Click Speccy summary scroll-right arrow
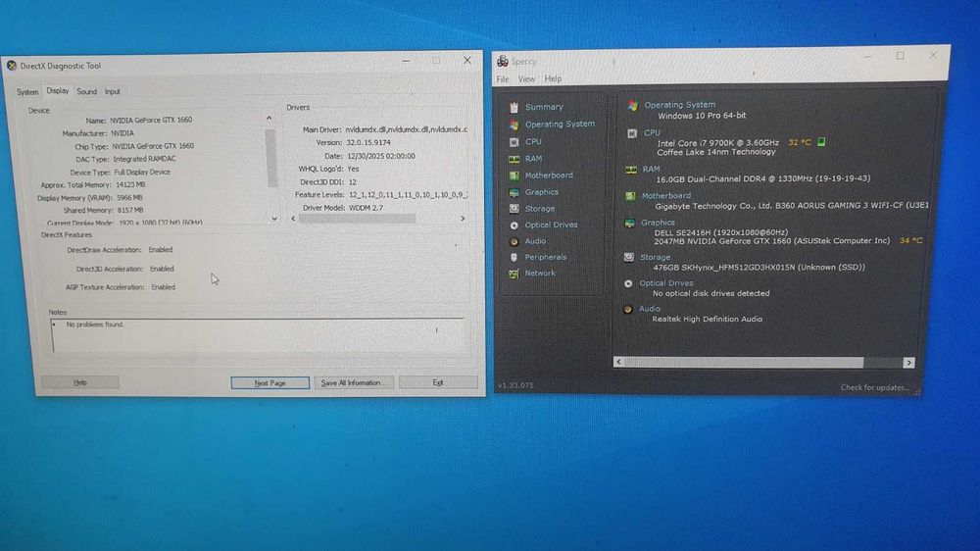The width and height of the screenshot is (980, 551). click(908, 363)
